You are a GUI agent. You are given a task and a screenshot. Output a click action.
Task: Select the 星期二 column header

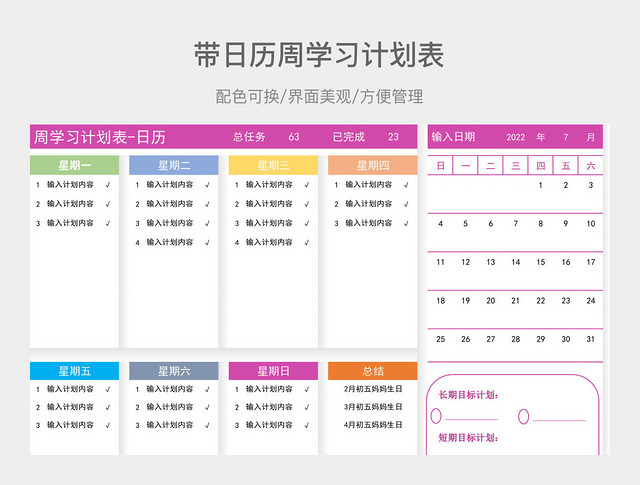(x=174, y=165)
